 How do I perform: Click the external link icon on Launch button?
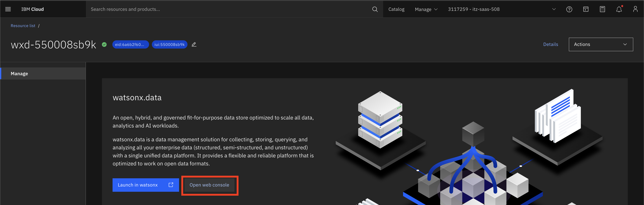tap(171, 185)
